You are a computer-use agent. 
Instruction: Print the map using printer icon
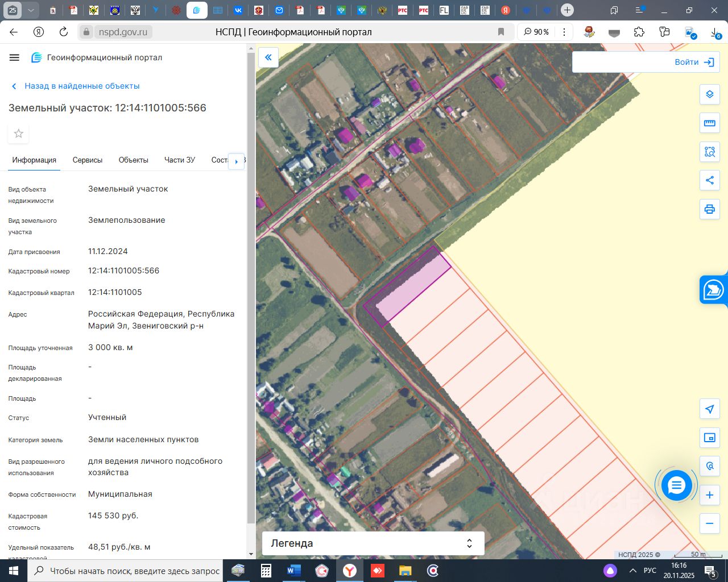(709, 209)
